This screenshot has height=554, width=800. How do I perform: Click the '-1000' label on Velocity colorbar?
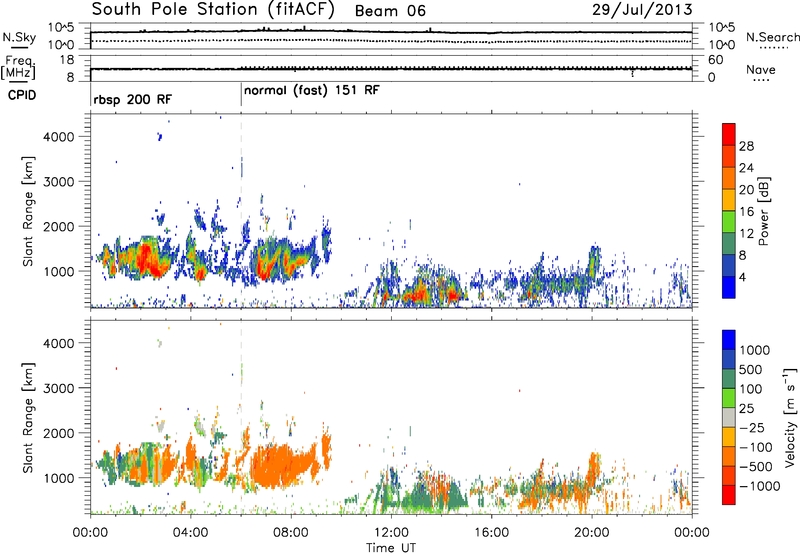[760, 486]
